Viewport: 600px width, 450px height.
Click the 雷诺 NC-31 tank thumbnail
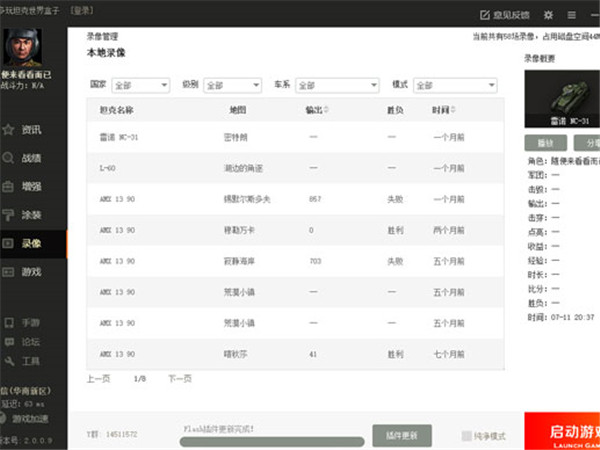pos(561,100)
